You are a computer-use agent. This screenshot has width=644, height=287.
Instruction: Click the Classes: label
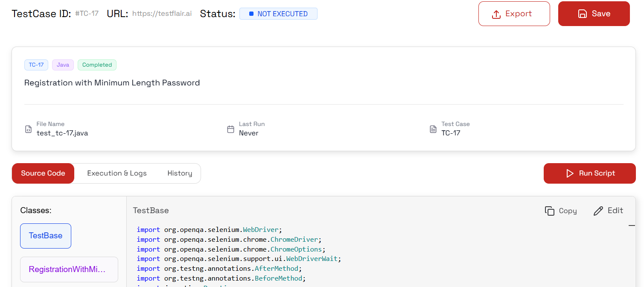click(x=36, y=211)
